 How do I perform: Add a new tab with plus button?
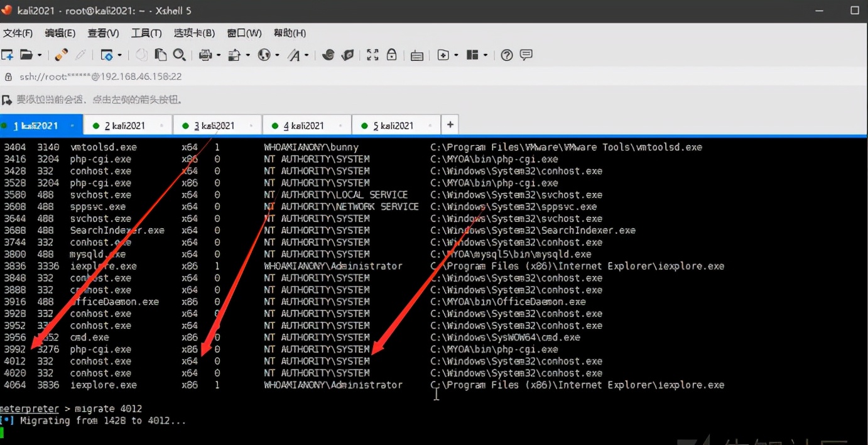pyautogui.click(x=450, y=124)
